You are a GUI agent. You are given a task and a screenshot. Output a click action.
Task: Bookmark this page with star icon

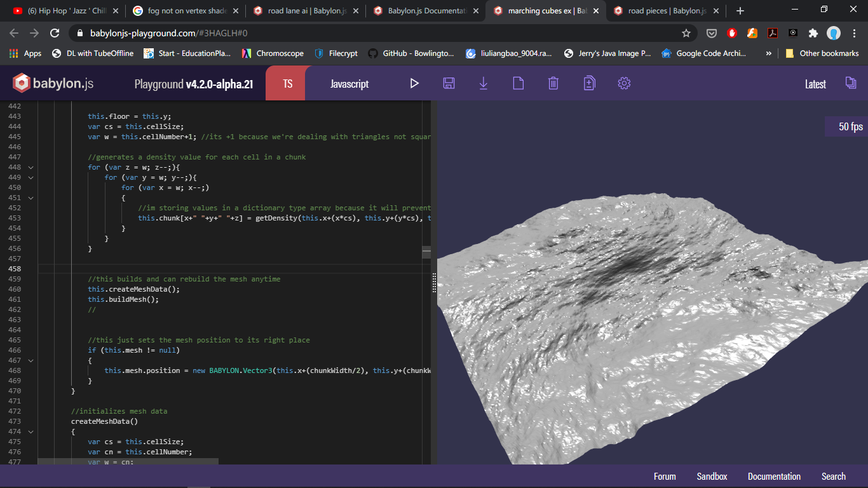click(686, 33)
